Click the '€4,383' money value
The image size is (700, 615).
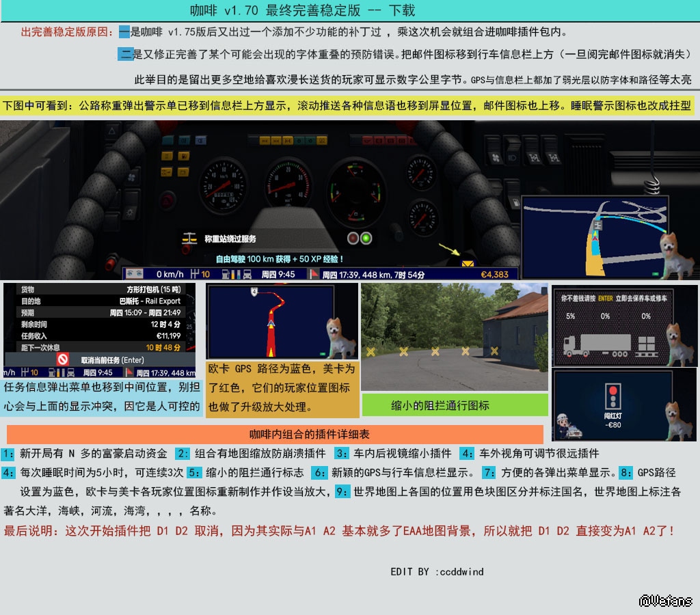pyautogui.click(x=494, y=275)
